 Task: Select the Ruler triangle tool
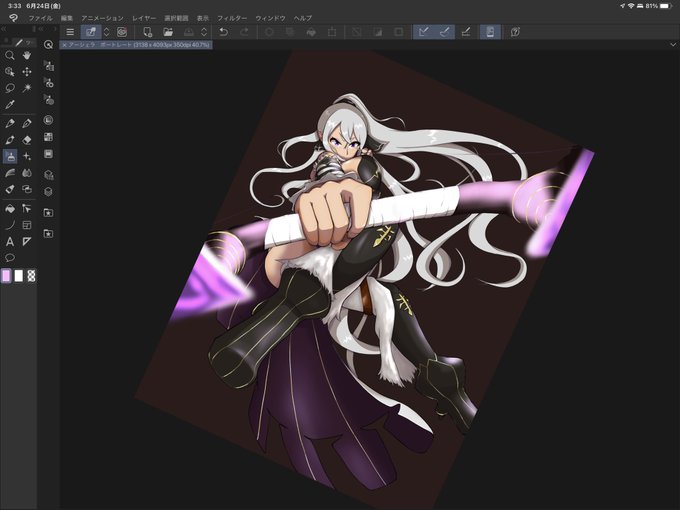pos(27,242)
